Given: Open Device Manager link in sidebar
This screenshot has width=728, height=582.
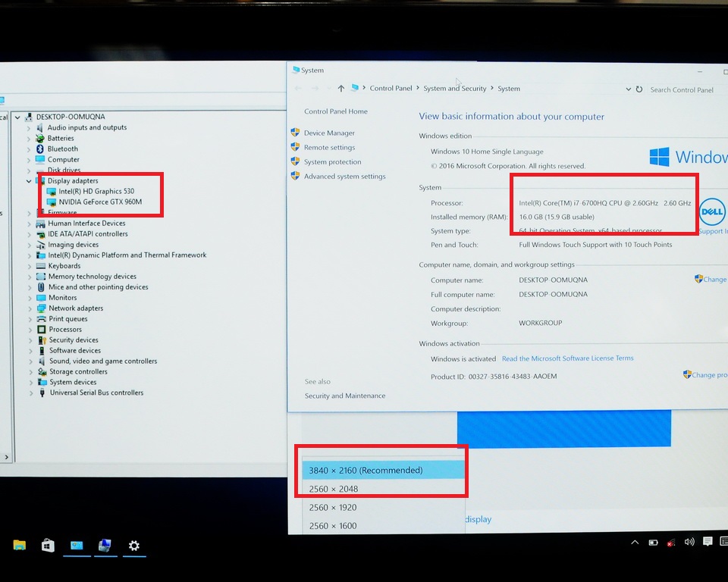Looking at the screenshot, I should click(x=329, y=133).
